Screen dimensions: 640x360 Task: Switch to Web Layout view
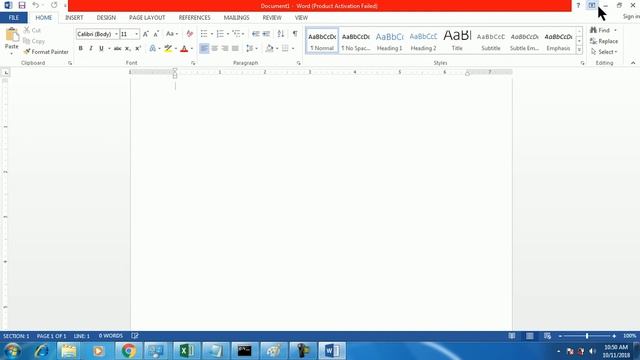[547, 336]
